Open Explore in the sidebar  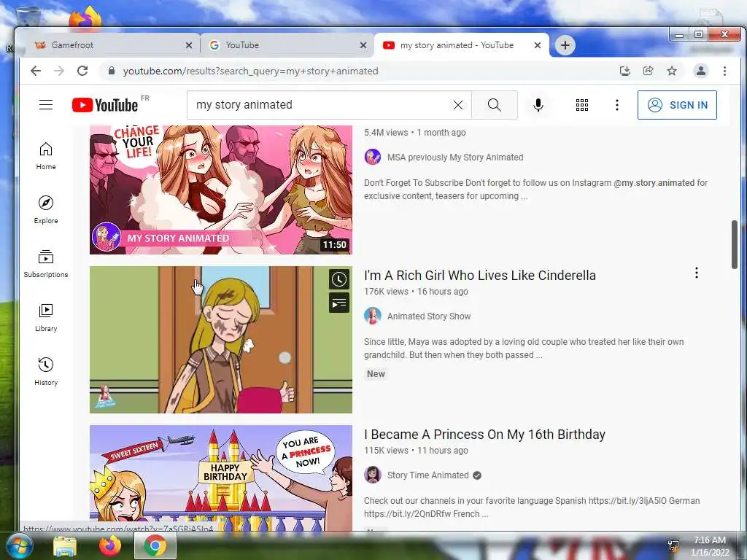click(x=46, y=210)
